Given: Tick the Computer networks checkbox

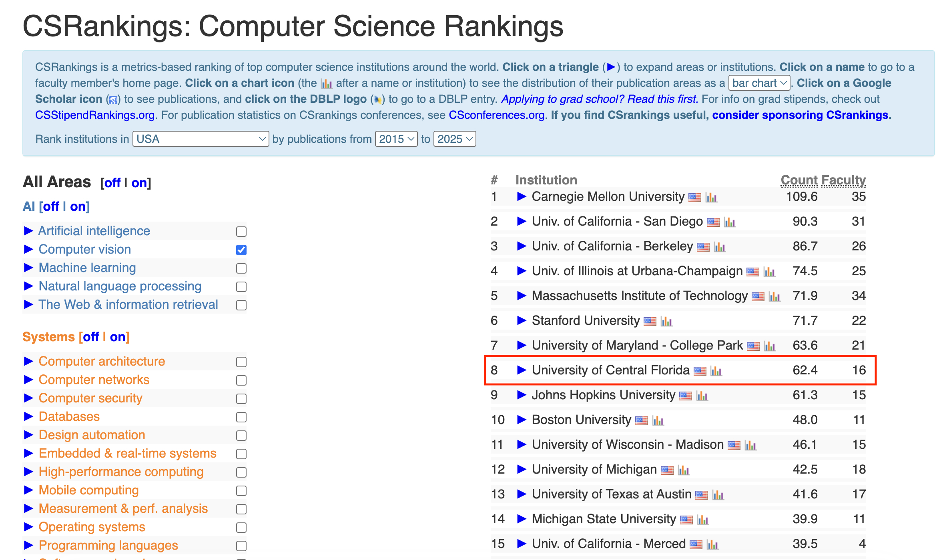Looking at the screenshot, I should click(241, 380).
